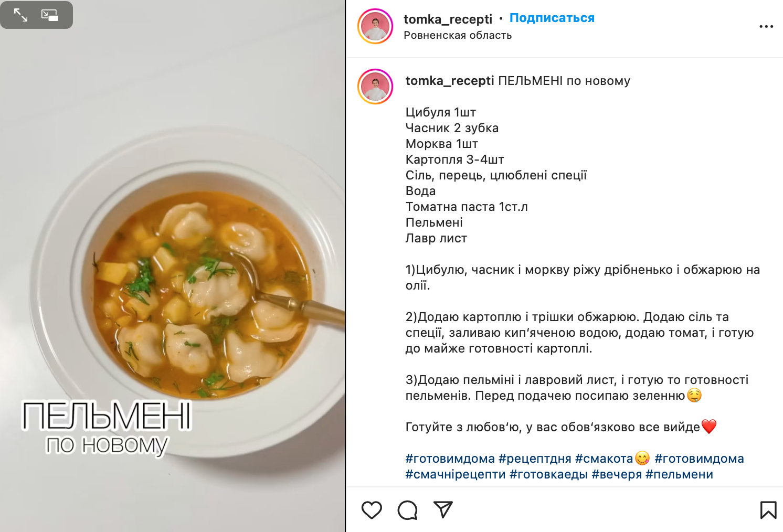
Task: Save post with the bookmark icon
Action: click(x=768, y=510)
